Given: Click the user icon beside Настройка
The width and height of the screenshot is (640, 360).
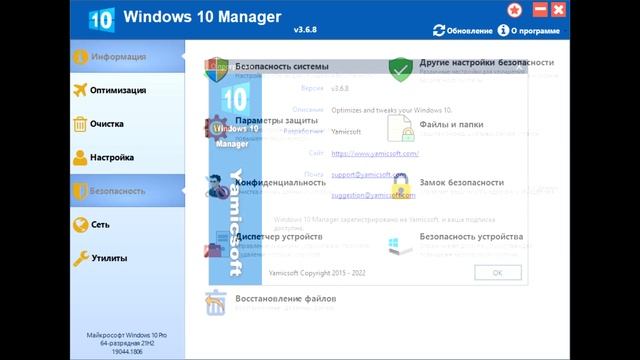Looking at the screenshot, I should click(x=80, y=158).
